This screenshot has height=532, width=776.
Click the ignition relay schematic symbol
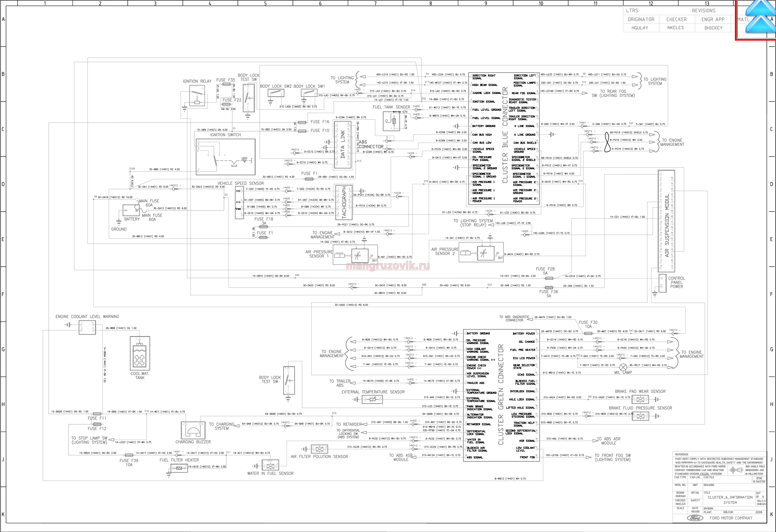click(197, 96)
